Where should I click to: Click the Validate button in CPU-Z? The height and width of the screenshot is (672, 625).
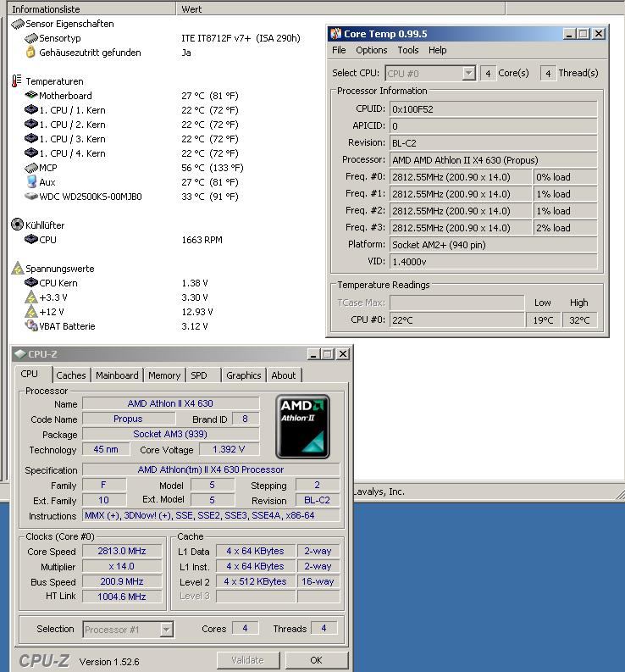tap(248, 660)
